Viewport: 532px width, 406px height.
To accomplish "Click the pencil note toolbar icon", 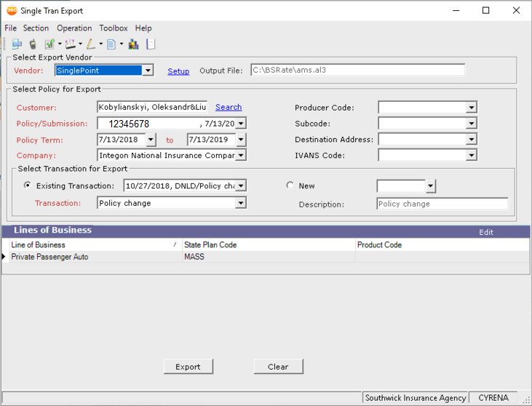I will coord(90,44).
